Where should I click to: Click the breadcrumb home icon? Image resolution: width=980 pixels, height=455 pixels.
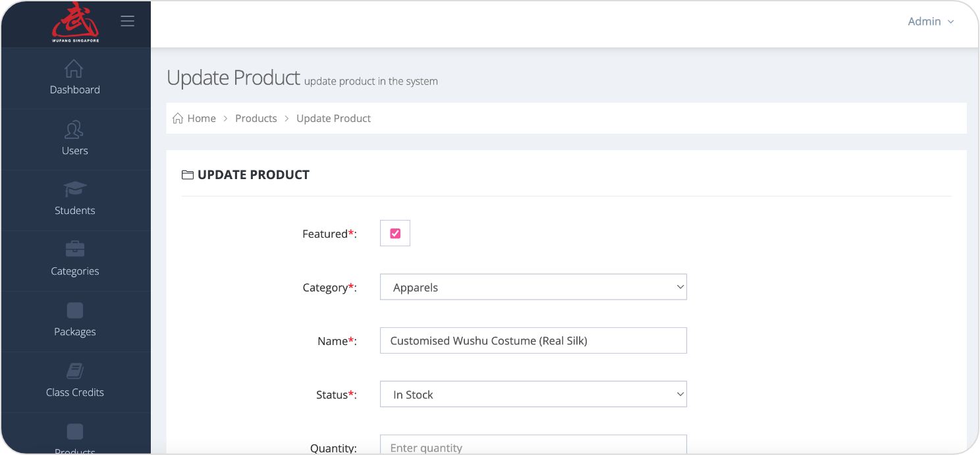coord(178,119)
